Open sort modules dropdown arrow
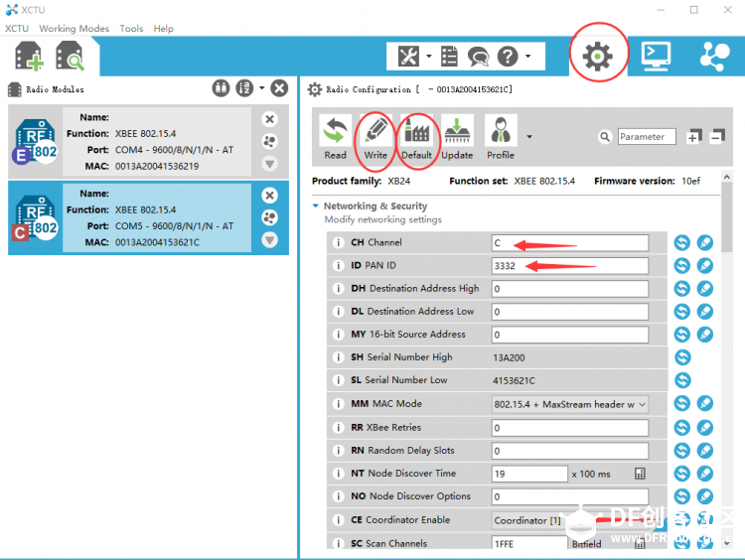Image resolution: width=745 pixels, height=560 pixels. pos(262,88)
